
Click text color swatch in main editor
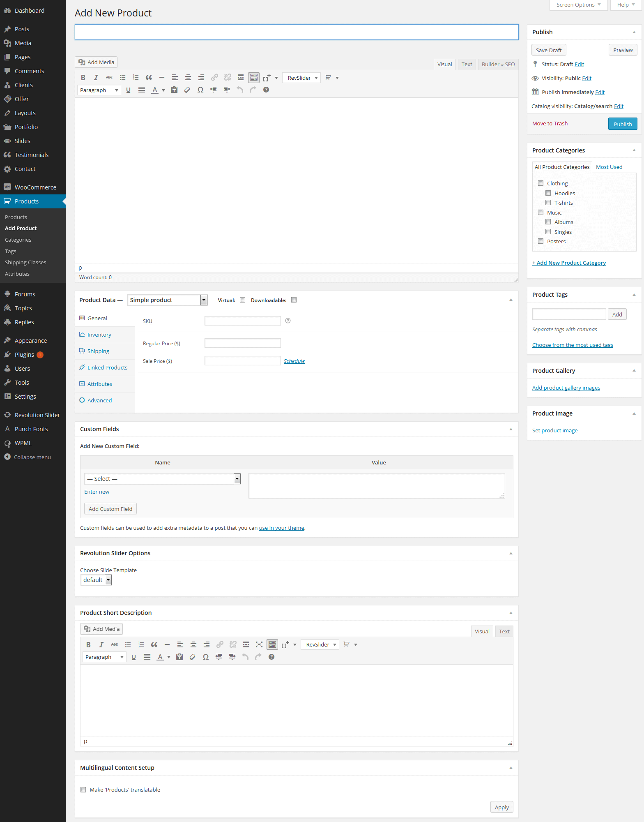[155, 90]
